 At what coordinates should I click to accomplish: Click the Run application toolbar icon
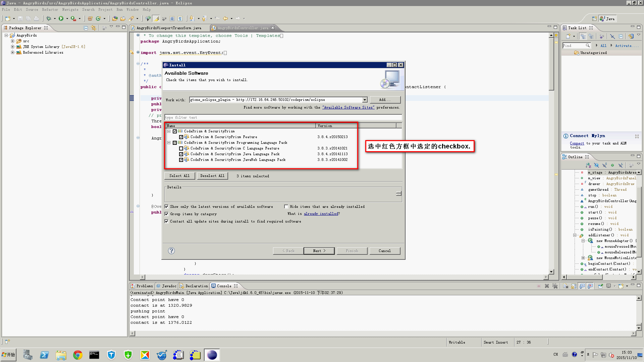click(x=61, y=18)
